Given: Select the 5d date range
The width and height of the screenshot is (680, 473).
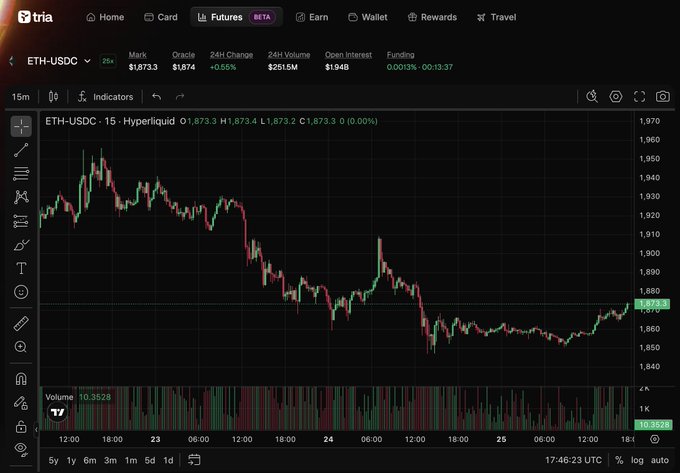Looking at the screenshot, I should [x=150, y=460].
